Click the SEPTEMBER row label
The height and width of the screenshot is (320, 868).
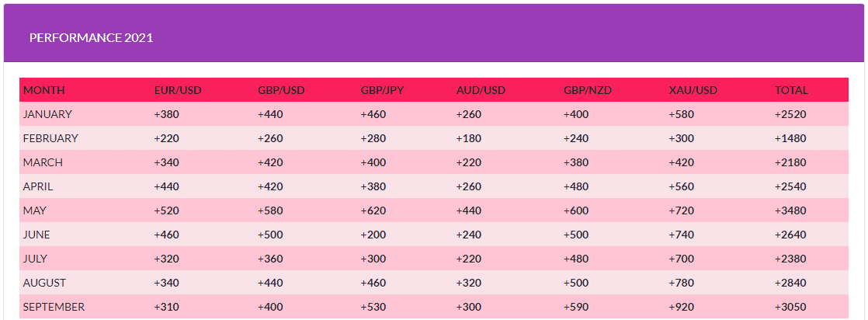coord(54,307)
